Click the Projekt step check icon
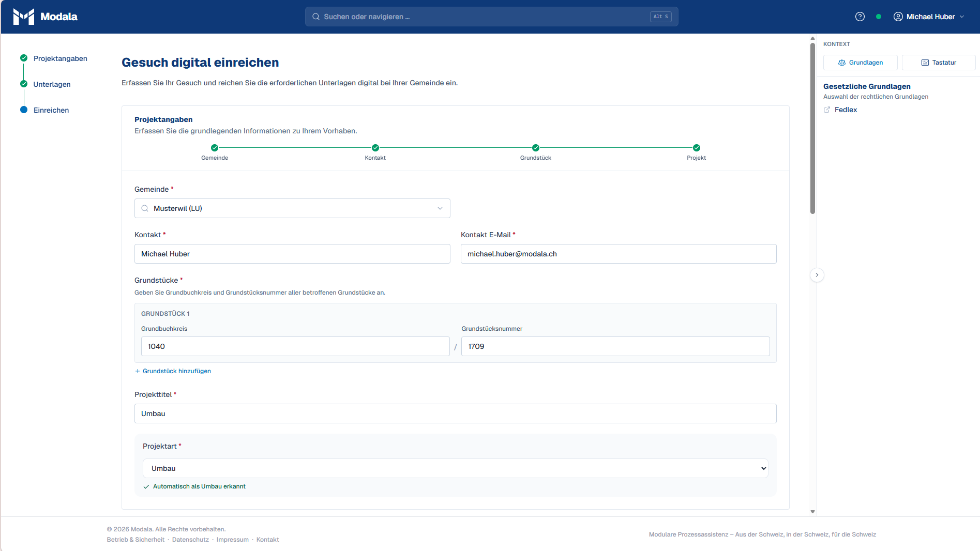The width and height of the screenshot is (980, 551). point(697,148)
